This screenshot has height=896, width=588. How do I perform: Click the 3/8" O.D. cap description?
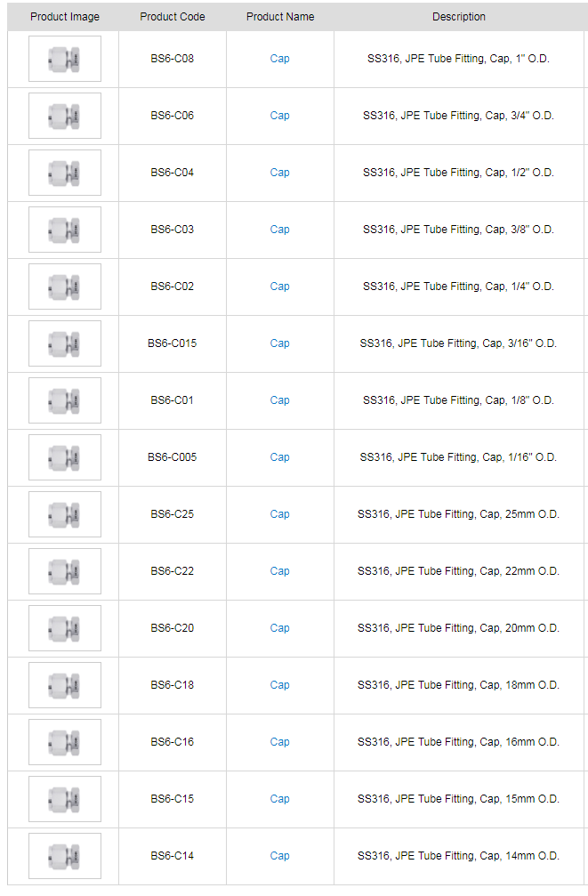458,230
